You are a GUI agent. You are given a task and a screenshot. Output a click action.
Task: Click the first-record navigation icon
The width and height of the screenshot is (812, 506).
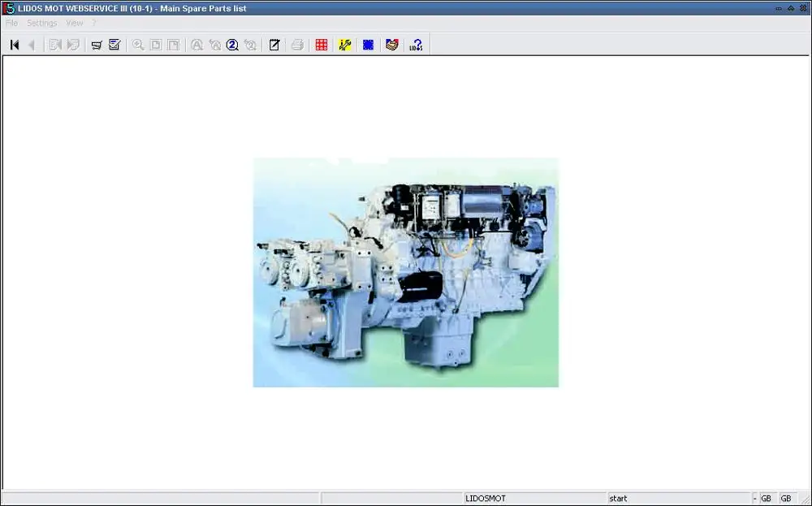(x=13, y=45)
